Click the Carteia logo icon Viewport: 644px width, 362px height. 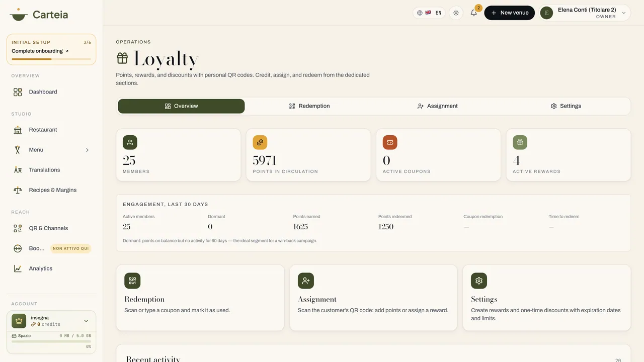click(x=19, y=14)
